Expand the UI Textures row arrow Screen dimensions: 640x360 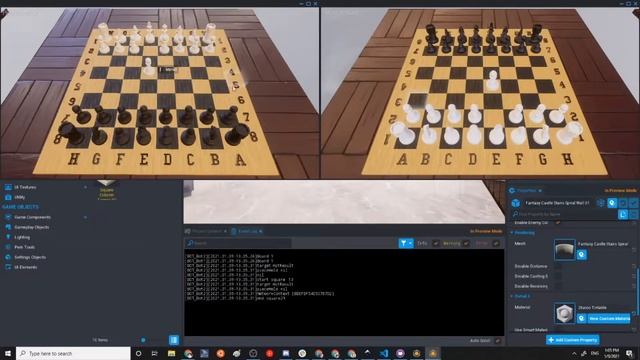(85, 187)
